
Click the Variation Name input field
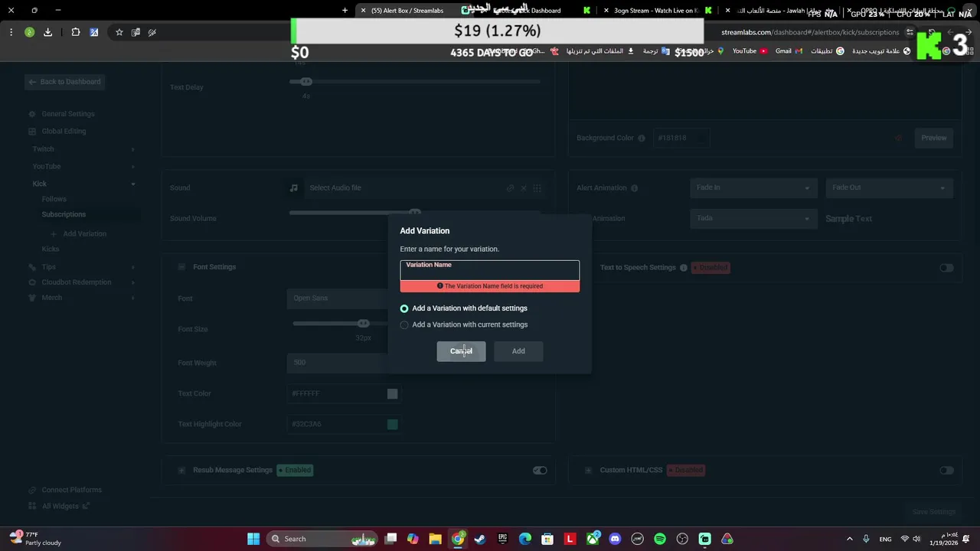[x=489, y=270]
